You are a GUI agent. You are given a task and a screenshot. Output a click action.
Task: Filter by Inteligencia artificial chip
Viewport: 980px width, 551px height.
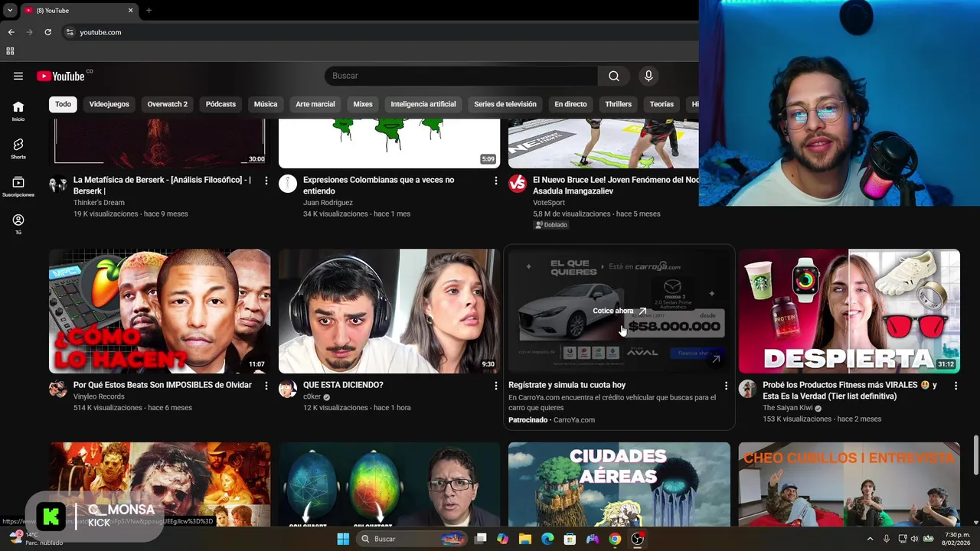pos(423,104)
